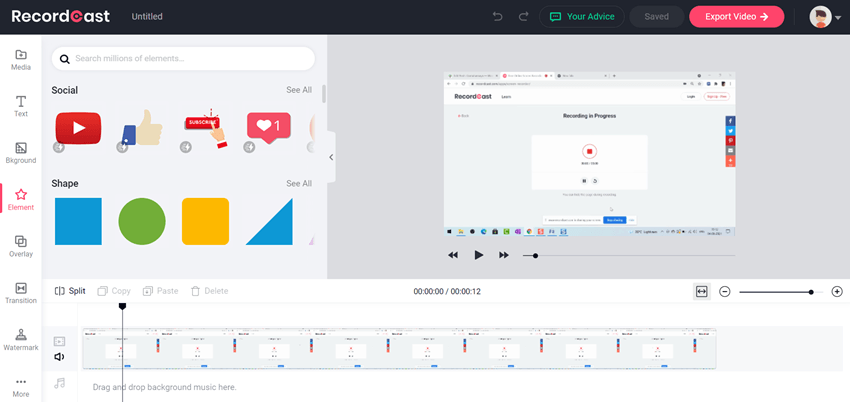Image resolution: width=850 pixels, height=402 pixels.
Task: Open the Watermark panel
Action: (x=21, y=340)
